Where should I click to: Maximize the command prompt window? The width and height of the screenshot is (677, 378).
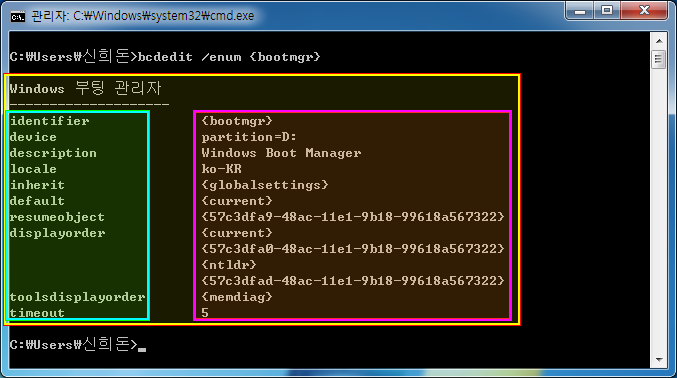coord(607,11)
